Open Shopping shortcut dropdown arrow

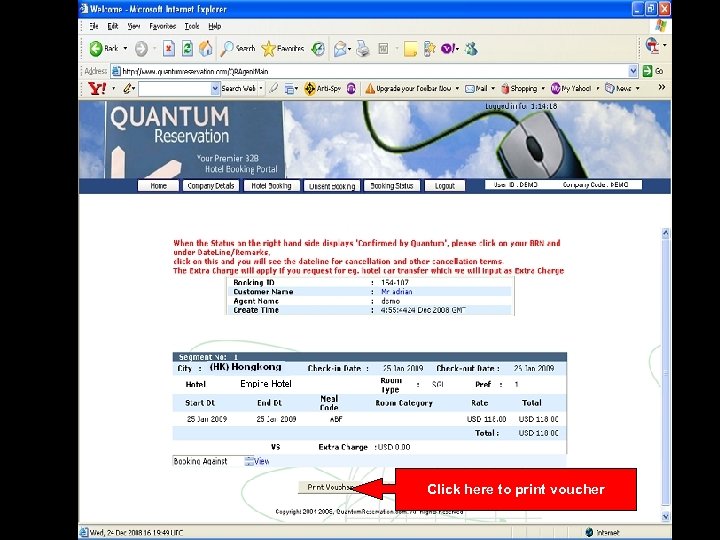click(x=543, y=88)
